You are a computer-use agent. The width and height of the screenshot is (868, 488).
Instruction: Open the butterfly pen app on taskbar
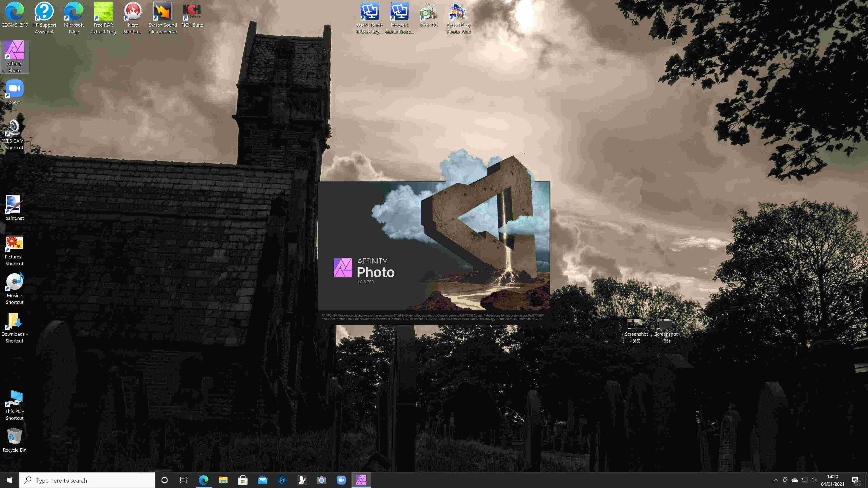[302, 480]
